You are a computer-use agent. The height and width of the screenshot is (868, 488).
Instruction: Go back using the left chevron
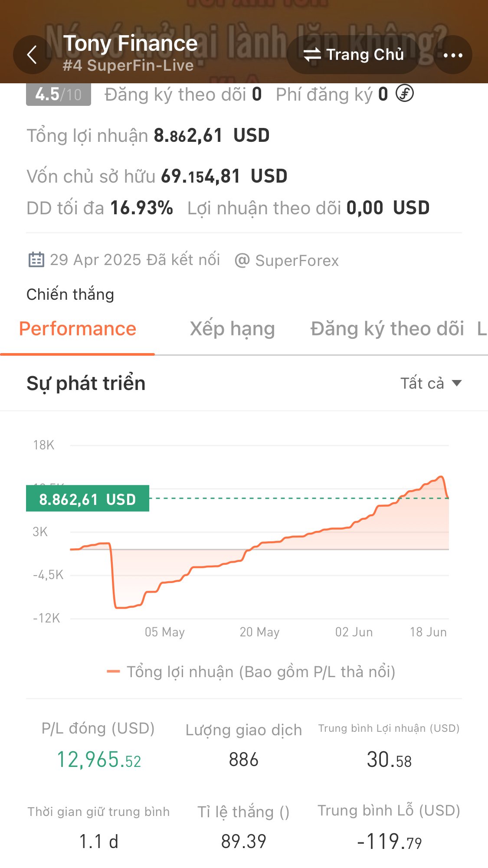[x=32, y=55]
